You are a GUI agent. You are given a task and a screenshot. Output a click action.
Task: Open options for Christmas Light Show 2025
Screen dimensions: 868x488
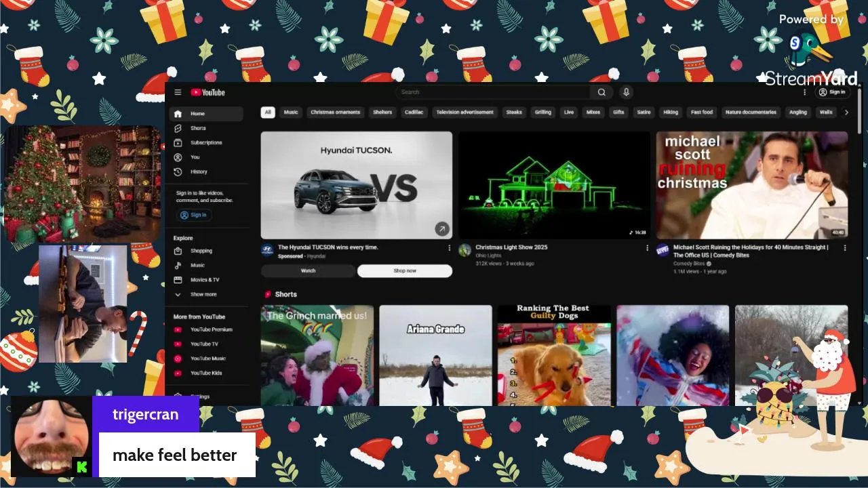pos(647,248)
